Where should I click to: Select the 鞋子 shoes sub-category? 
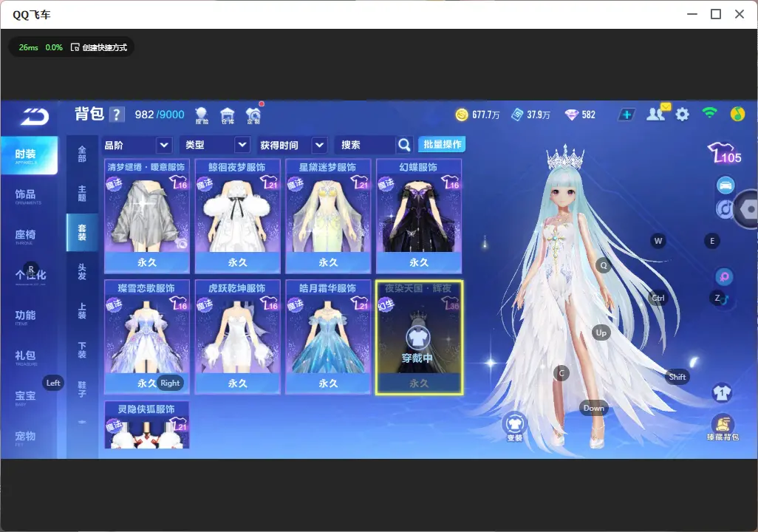coord(82,389)
